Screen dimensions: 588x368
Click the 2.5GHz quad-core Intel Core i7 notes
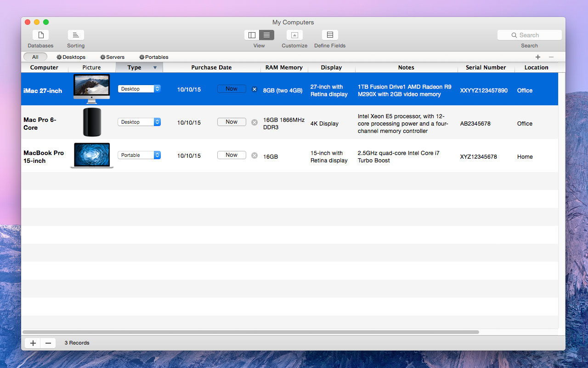[x=399, y=157]
